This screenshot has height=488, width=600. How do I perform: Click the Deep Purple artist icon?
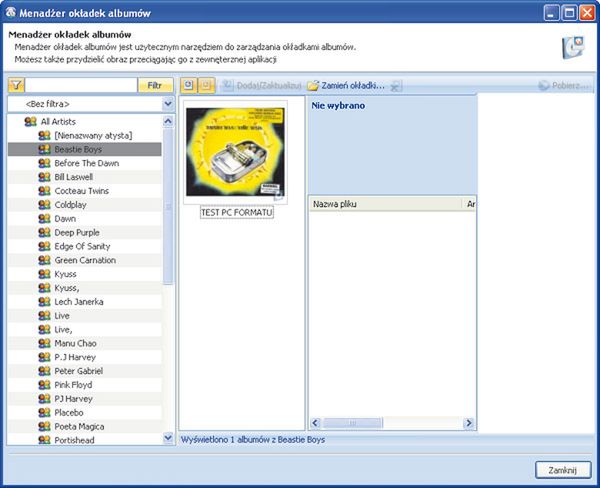(44, 232)
